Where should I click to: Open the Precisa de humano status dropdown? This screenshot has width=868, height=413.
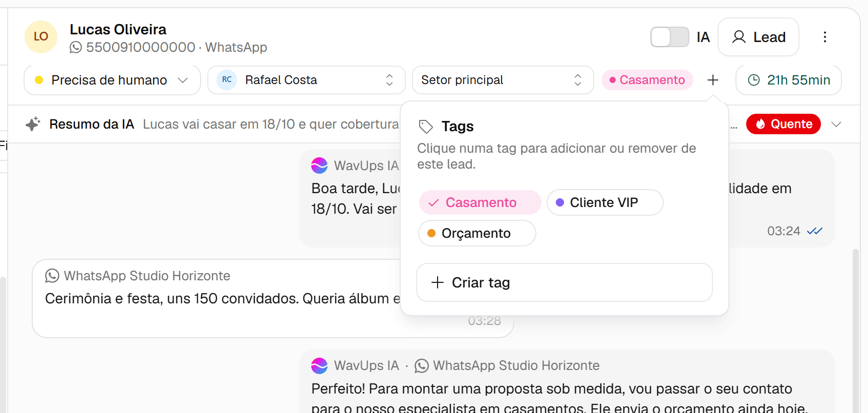coord(112,80)
